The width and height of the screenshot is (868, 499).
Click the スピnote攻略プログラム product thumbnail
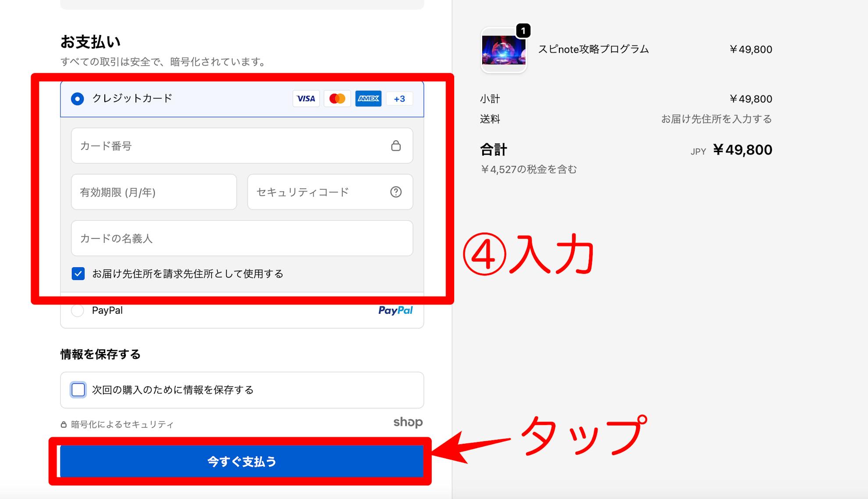click(x=504, y=50)
